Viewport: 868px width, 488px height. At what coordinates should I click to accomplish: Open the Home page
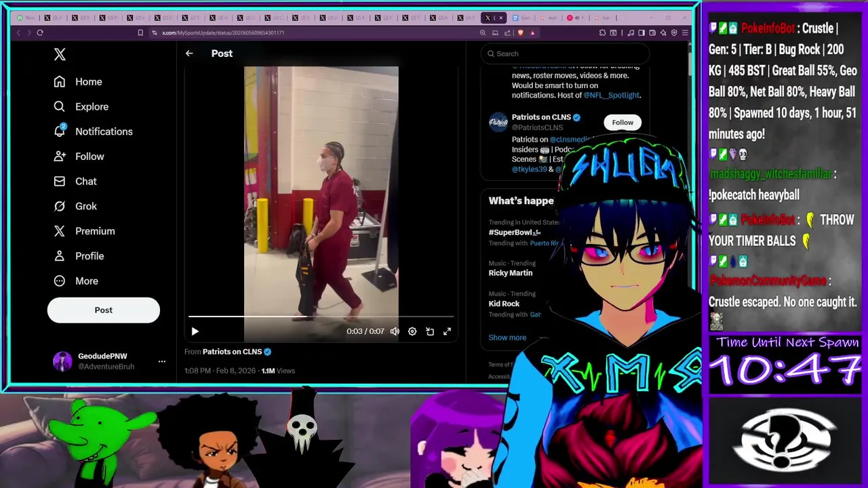click(78, 81)
